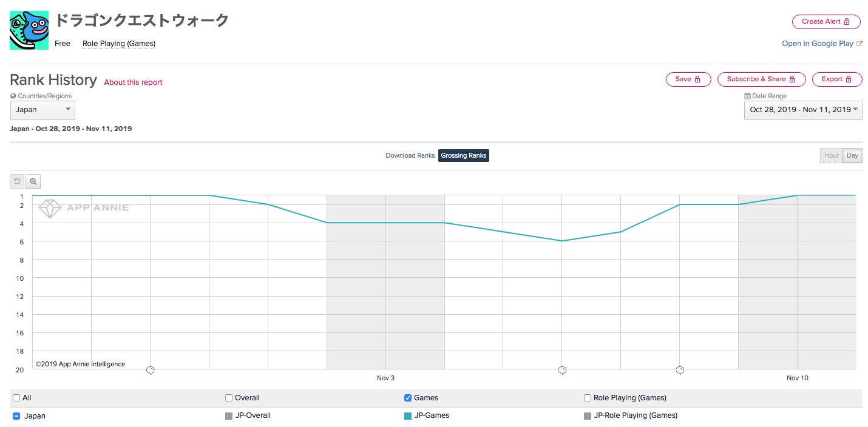This screenshot has height=427, width=868.
Task: Switch to Download Ranks tab
Action: 410,156
